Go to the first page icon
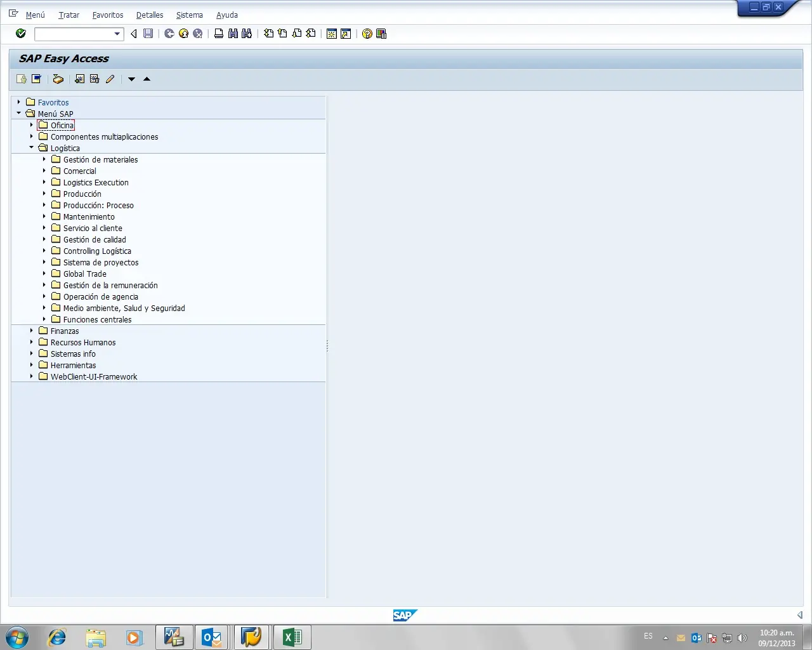The image size is (812, 650). (269, 34)
